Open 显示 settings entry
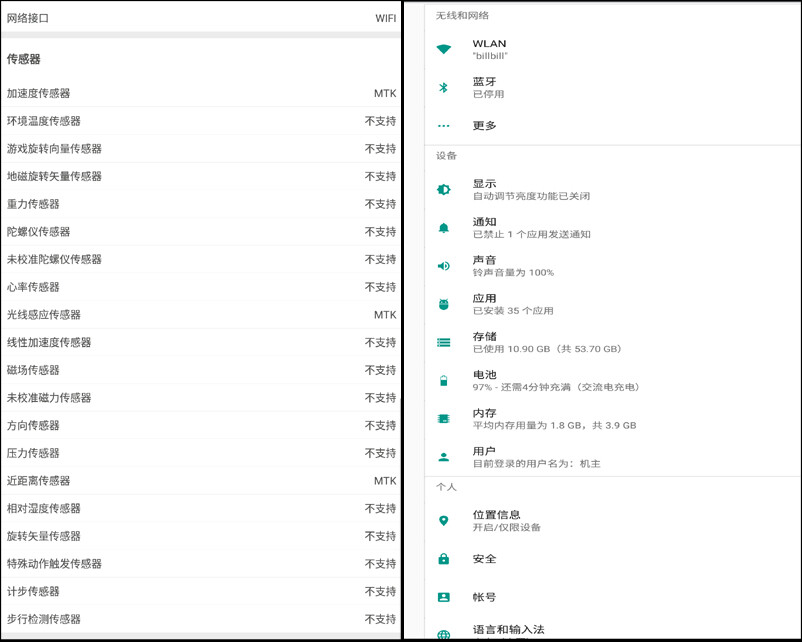Image resolution: width=802 pixels, height=642 pixels. 612,189
